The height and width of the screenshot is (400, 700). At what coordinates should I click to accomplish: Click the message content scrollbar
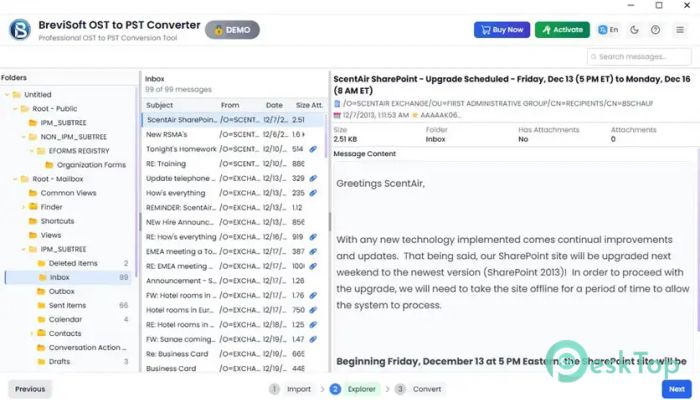tap(697, 240)
